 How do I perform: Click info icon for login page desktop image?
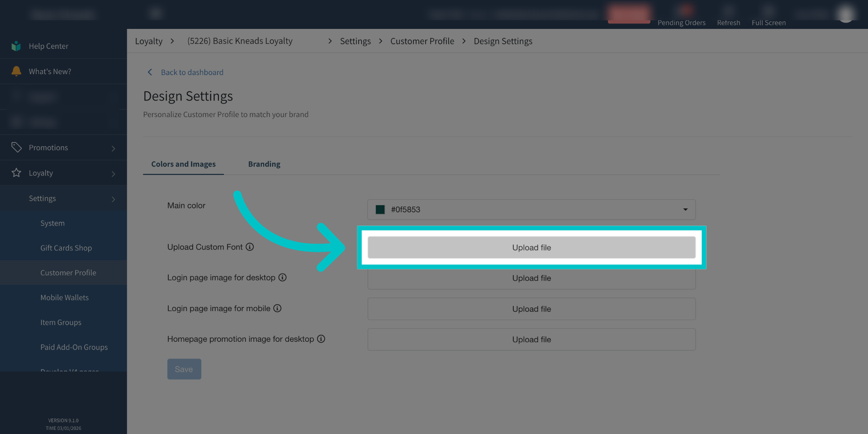pyautogui.click(x=282, y=278)
